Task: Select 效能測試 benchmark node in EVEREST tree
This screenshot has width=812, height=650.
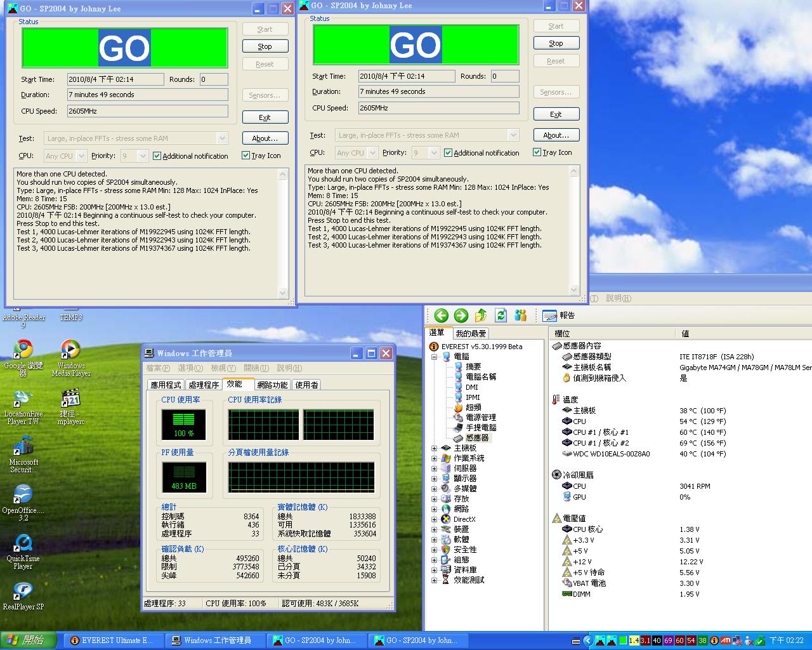Action: [462, 580]
